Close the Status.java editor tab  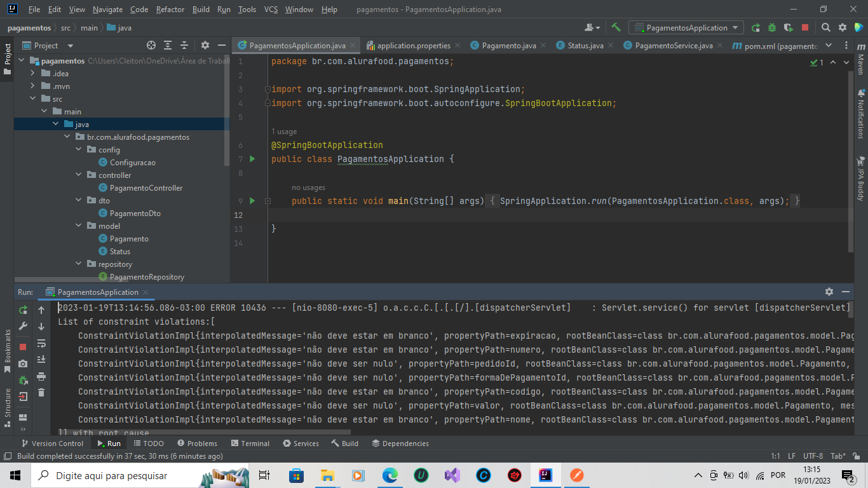tap(611, 46)
